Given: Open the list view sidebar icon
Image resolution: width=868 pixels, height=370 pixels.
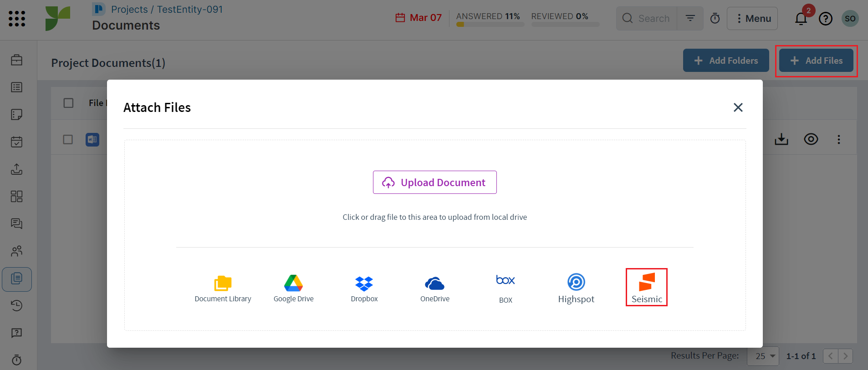Looking at the screenshot, I should (17, 87).
